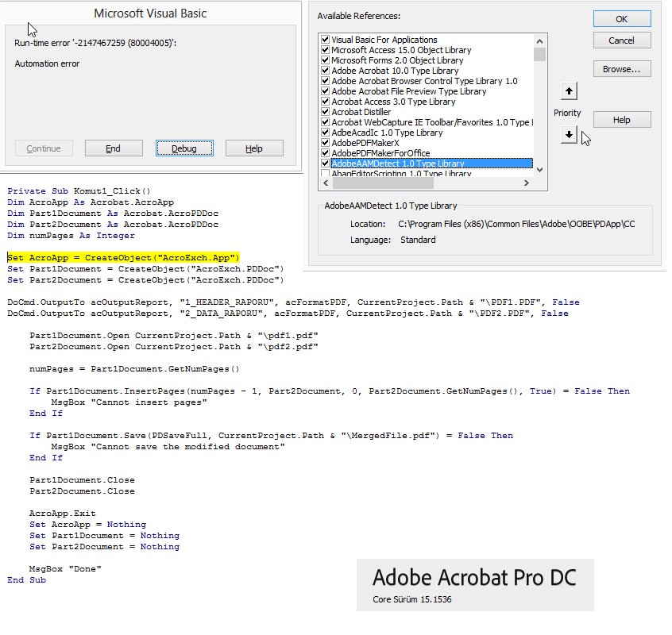The height and width of the screenshot is (635, 672).
Task: Disable the AdobePDFMakerForOffice reference
Action: 325,153
